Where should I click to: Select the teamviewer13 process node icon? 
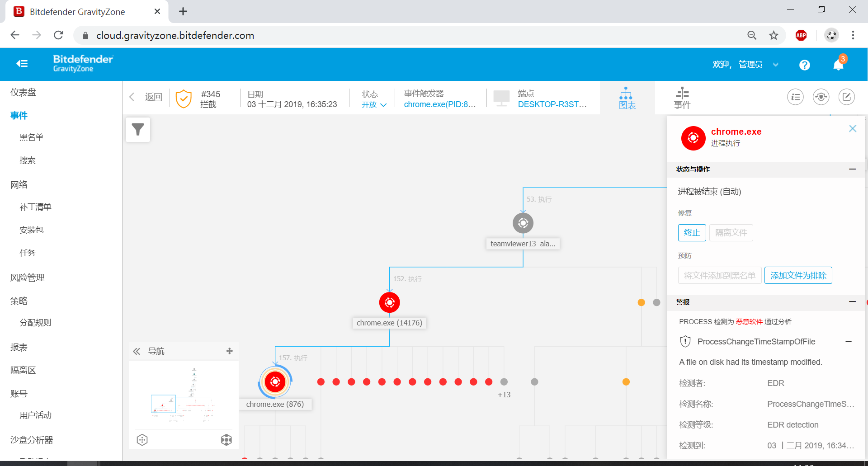pyautogui.click(x=523, y=223)
